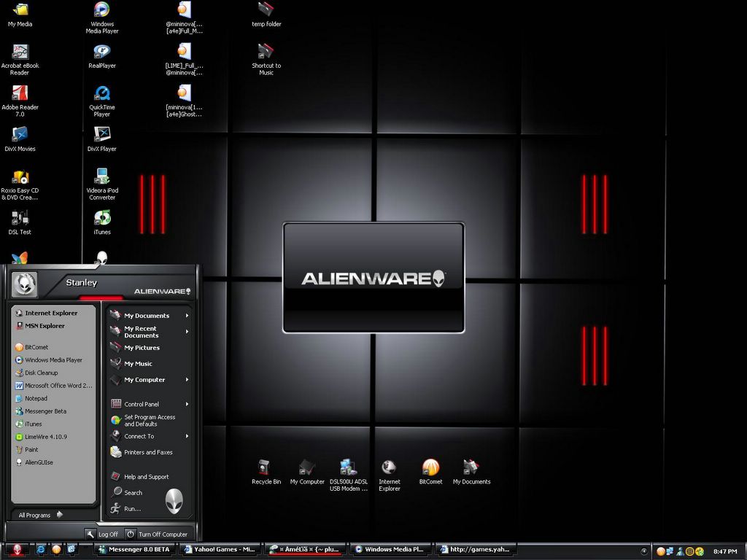Select the DSL500U ADSL USB Modem icon
Viewport: 747px width, 560px height.
349,475
